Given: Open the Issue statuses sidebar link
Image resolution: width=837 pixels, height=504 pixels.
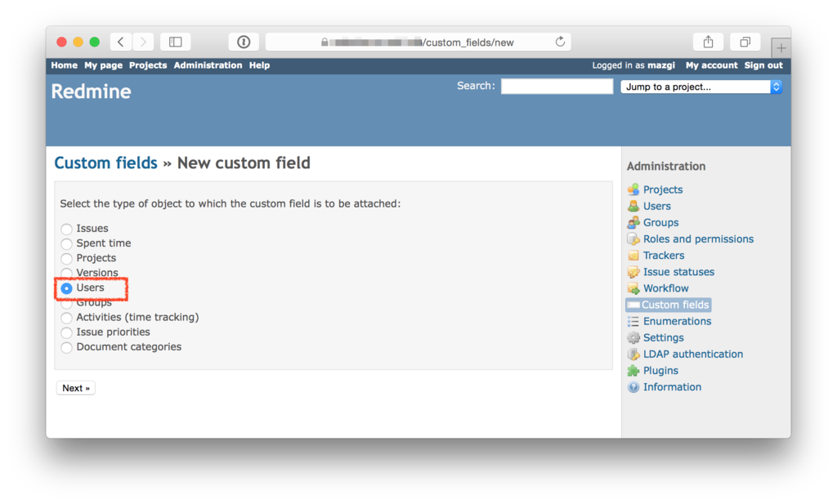Looking at the screenshot, I should (x=678, y=272).
